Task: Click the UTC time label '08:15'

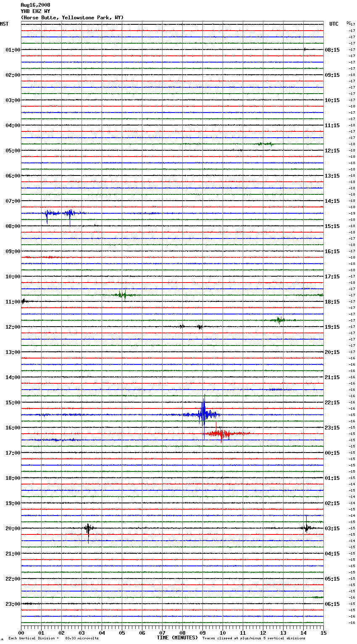Action: point(332,50)
